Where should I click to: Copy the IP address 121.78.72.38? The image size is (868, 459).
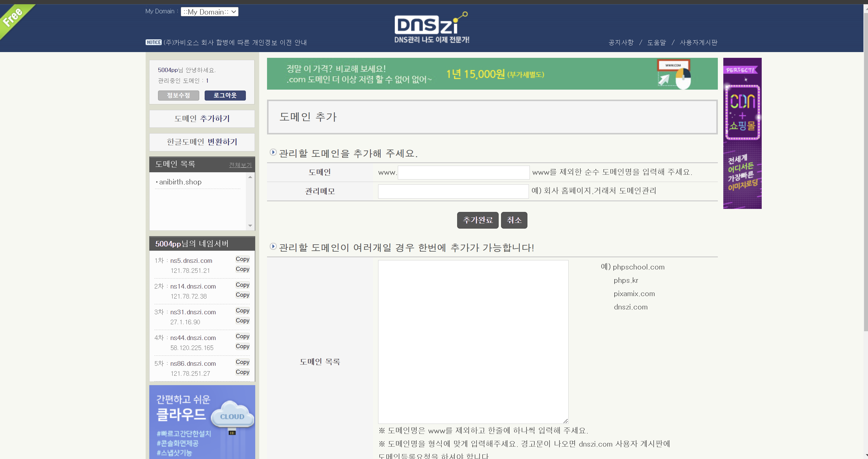[242, 295]
